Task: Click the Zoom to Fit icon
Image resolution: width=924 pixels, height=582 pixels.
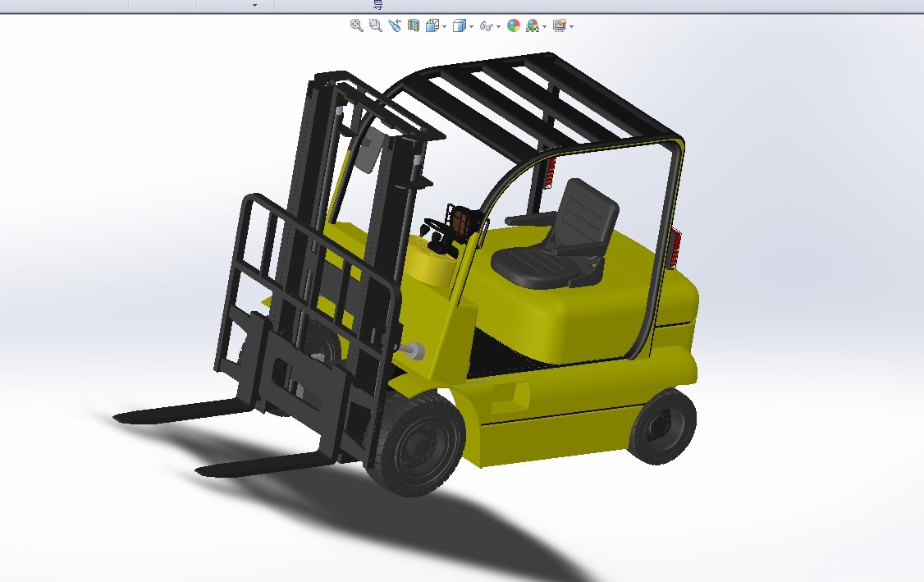Action: click(x=356, y=25)
